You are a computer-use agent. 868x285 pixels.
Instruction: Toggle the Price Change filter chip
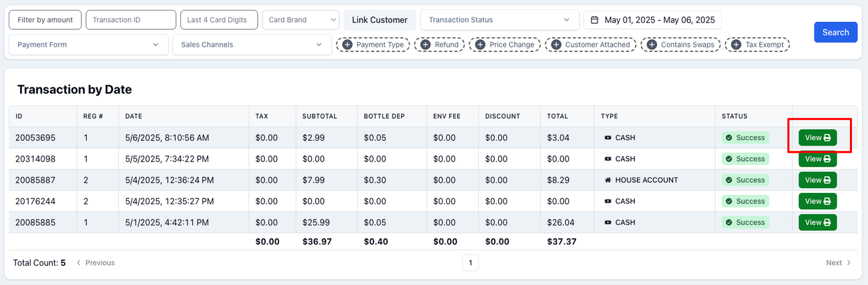point(505,45)
